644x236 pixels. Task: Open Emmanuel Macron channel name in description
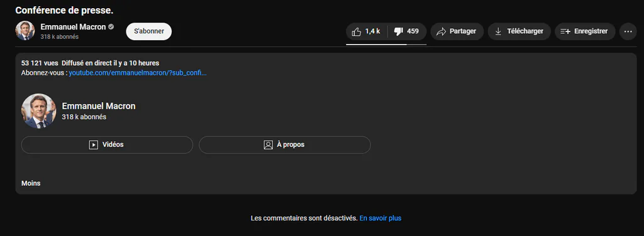[99, 106]
